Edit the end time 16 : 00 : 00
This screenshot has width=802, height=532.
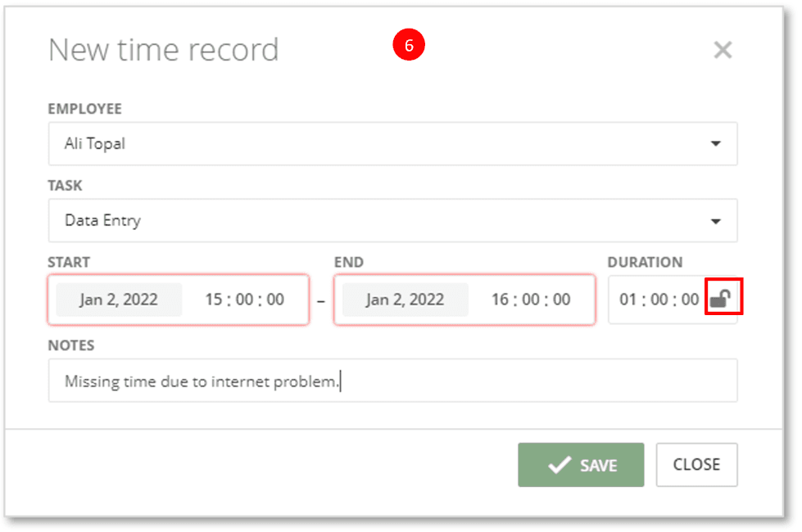pyautogui.click(x=531, y=300)
